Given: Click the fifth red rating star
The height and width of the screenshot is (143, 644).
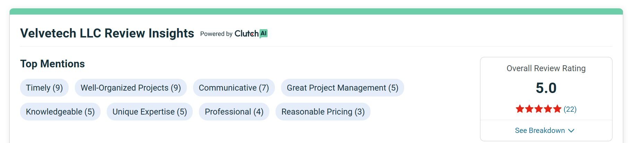Looking at the screenshot, I should (x=557, y=109).
